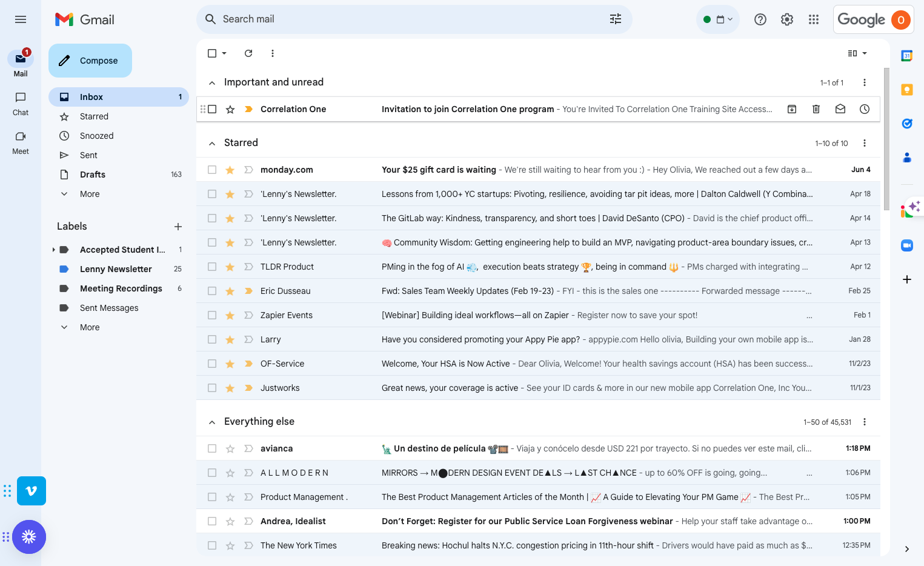The width and height of the screenshot is (924, 566).
Task: Open the main menu hamburger icon
Action: click(21, 19)
